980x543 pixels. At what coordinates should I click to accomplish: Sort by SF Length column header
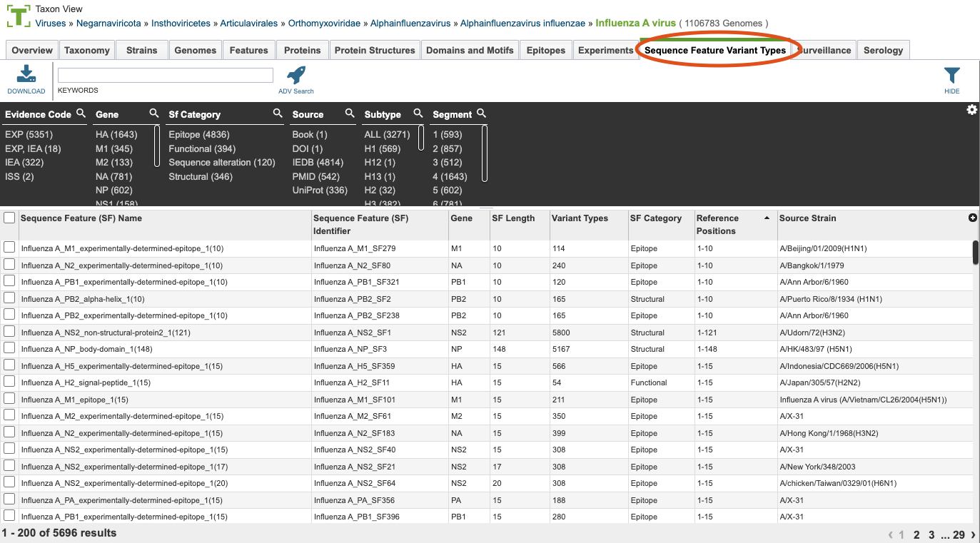519,225
